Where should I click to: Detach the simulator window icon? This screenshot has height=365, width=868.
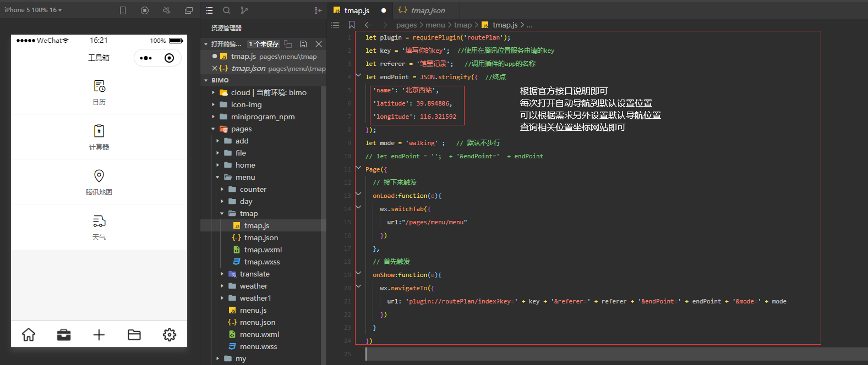click(x=189, y=10)
